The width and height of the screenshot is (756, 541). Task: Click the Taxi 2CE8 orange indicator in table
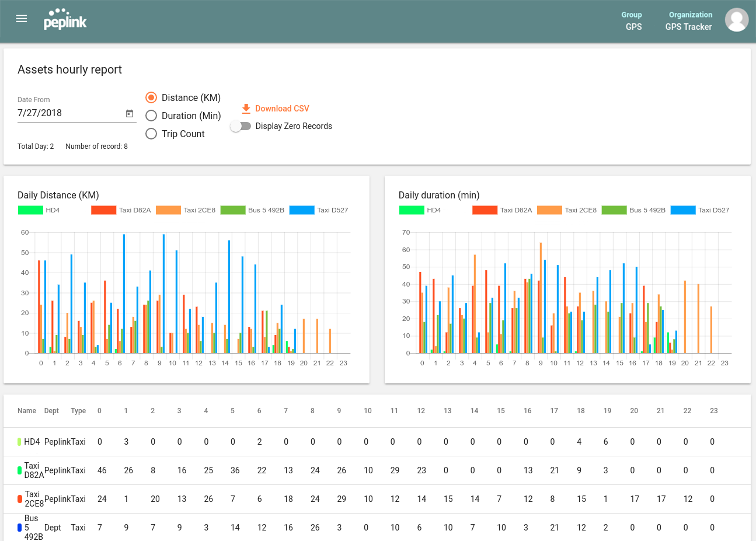pos(19,499)
